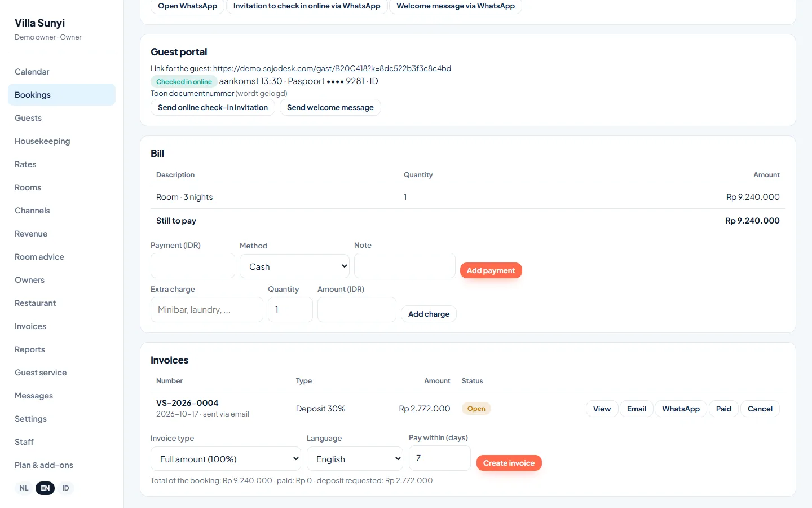
Task: Mark invoice VS-2026-0004 as Paid
Action: tap(723, 409)
